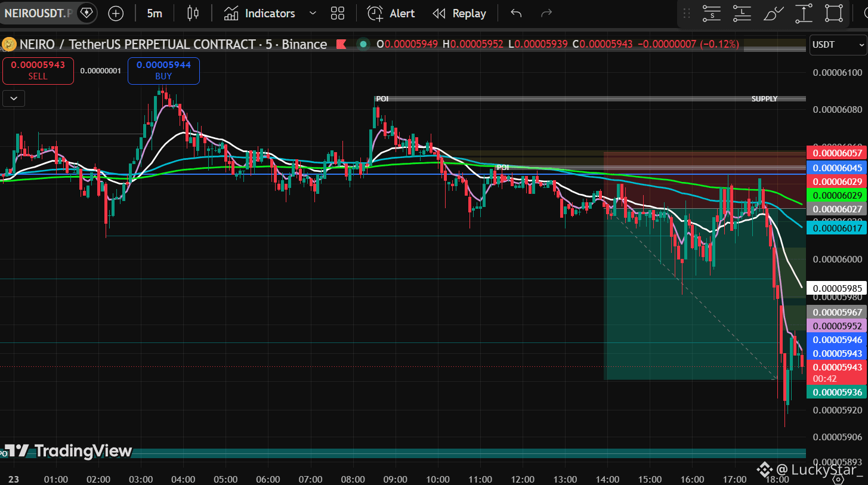Click the gray 0.00006027 price label

pos(836,209)
